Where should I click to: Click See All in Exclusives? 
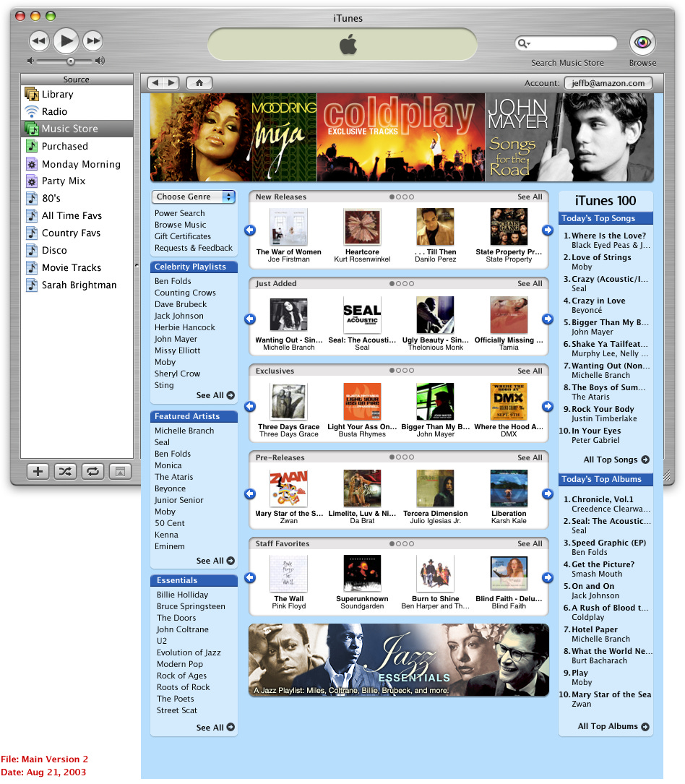[530, 371]
